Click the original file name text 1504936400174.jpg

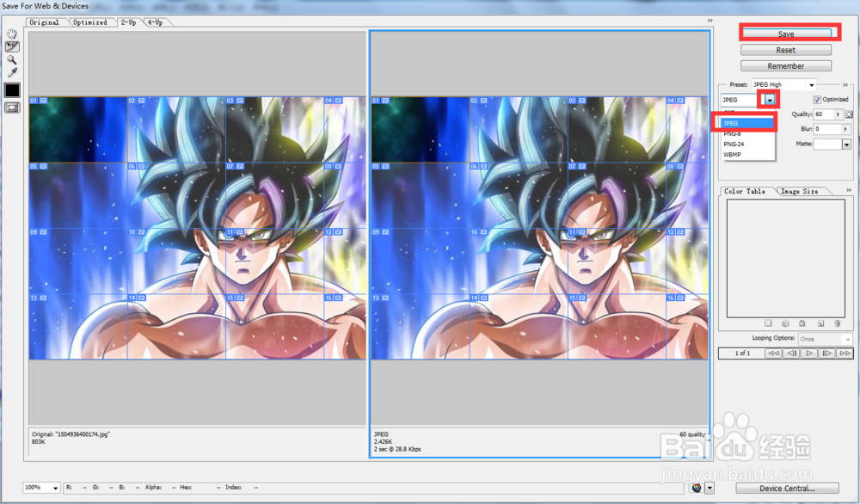pyautogui.click(x=83, y=434)
